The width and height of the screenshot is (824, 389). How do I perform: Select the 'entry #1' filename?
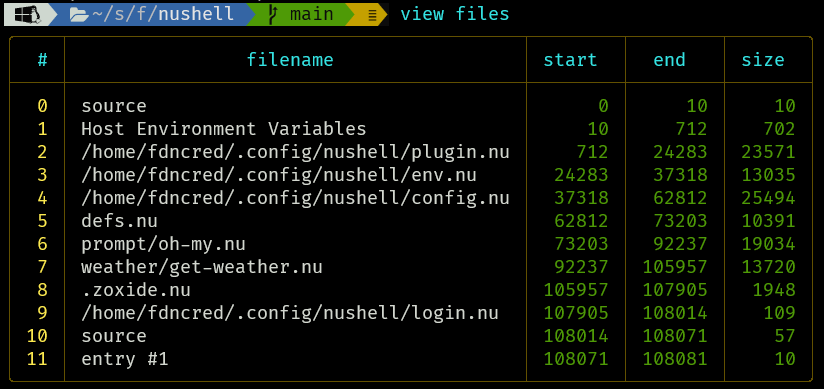coord(125,360)
